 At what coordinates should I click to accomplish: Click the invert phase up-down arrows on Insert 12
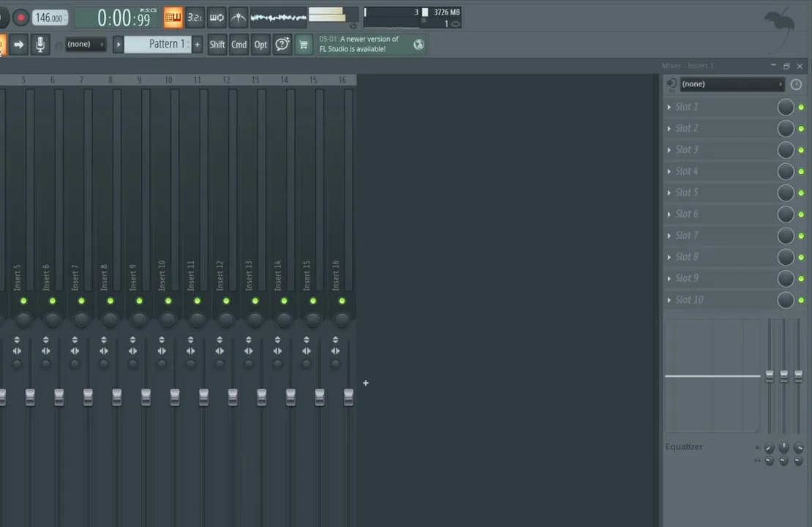(219, 340)
